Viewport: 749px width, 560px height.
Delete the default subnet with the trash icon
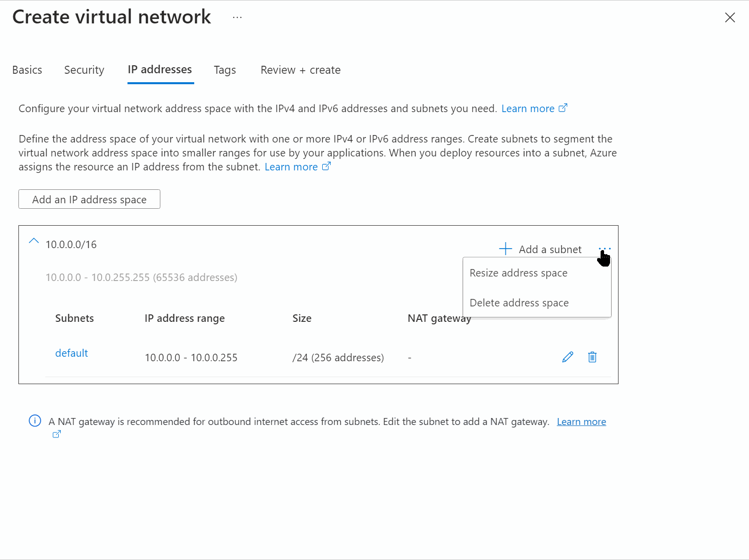(x=592, y=357)
